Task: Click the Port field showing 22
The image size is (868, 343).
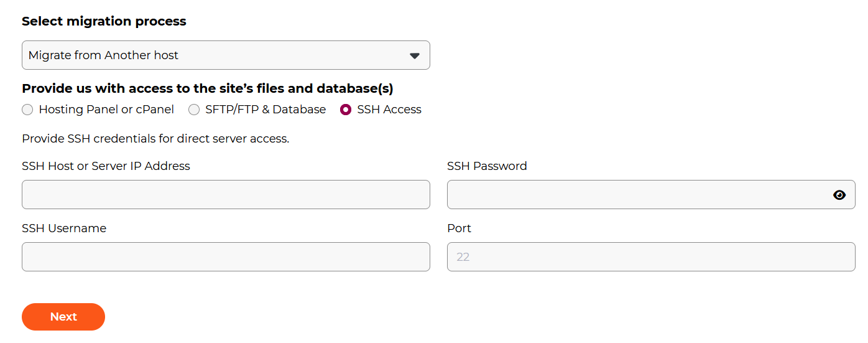Action: click(x=651, y=257)
